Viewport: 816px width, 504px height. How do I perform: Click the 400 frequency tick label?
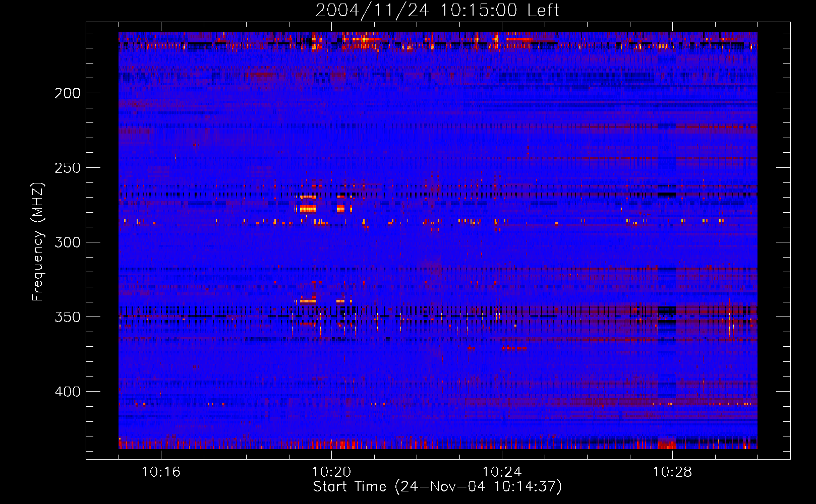68,392
